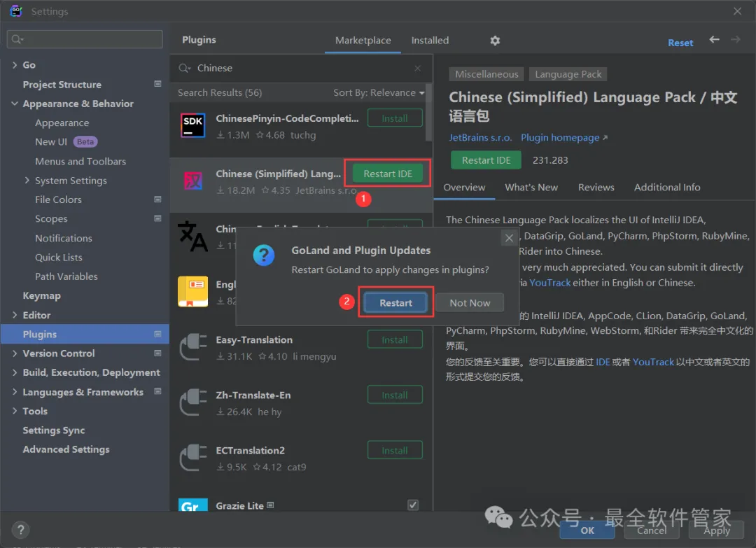Open the Sort By: Relevance dropdown

pyautogui.click(x=379, y=92)
